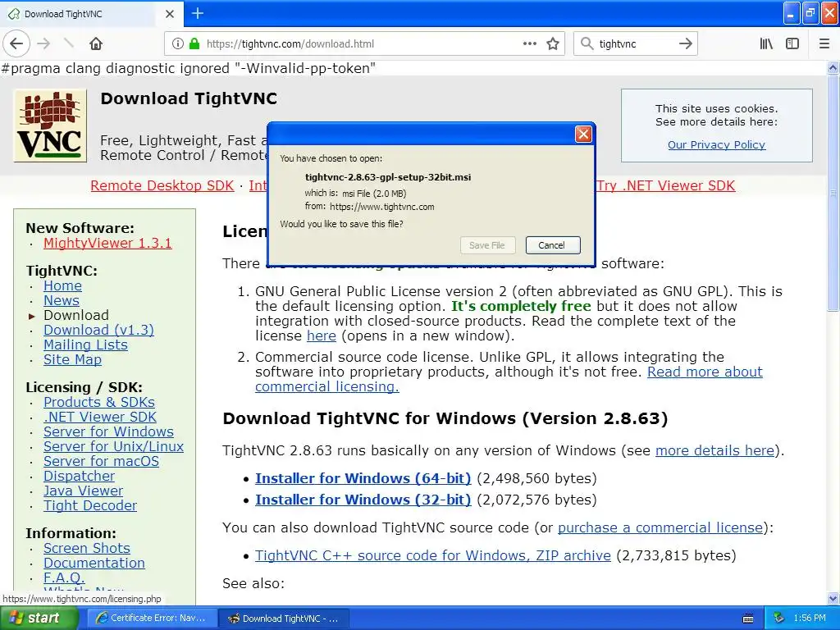Switch to Download TightVNC taskbar button
The height and width of the screenshot is (630, 840).
pos(285,619)
